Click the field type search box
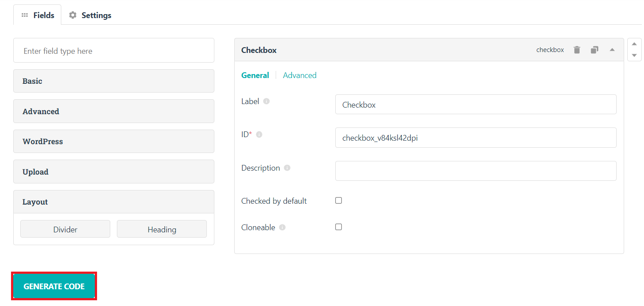This screenshot has width=644, height=306. pos(113,51)
